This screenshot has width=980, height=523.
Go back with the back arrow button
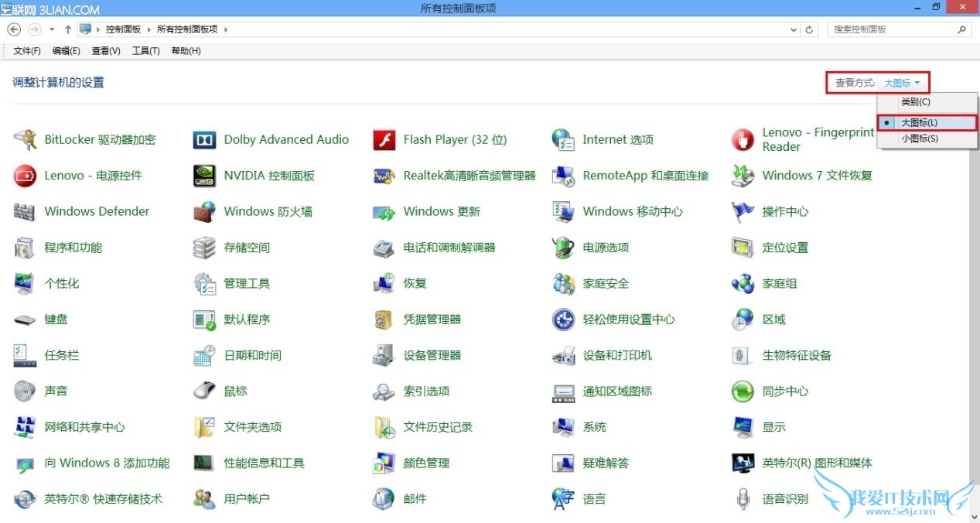click(14, 29)
